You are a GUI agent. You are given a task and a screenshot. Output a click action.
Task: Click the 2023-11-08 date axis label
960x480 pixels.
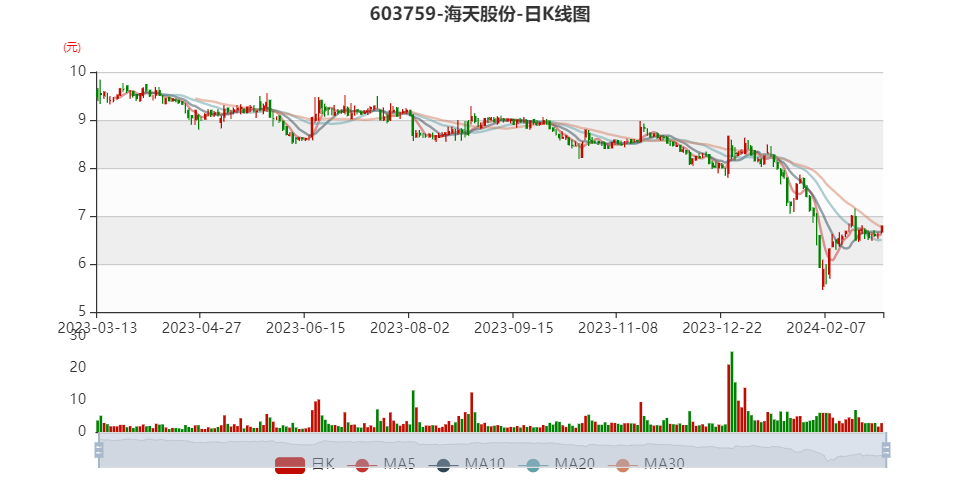(617, 328)
